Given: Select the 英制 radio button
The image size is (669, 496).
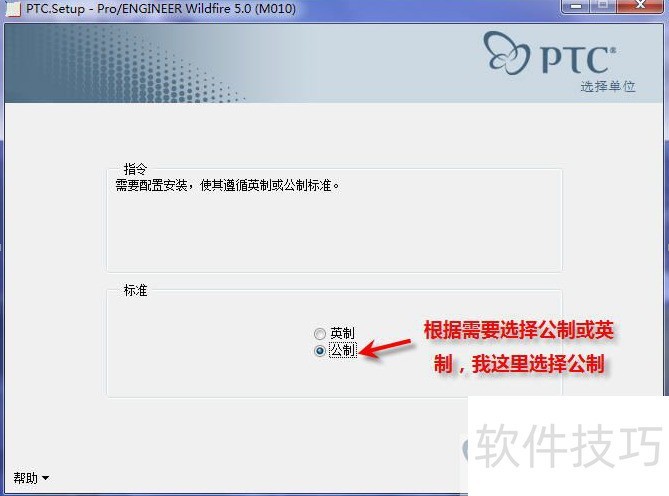Looking at the screenshot, I should click(320, 333).
